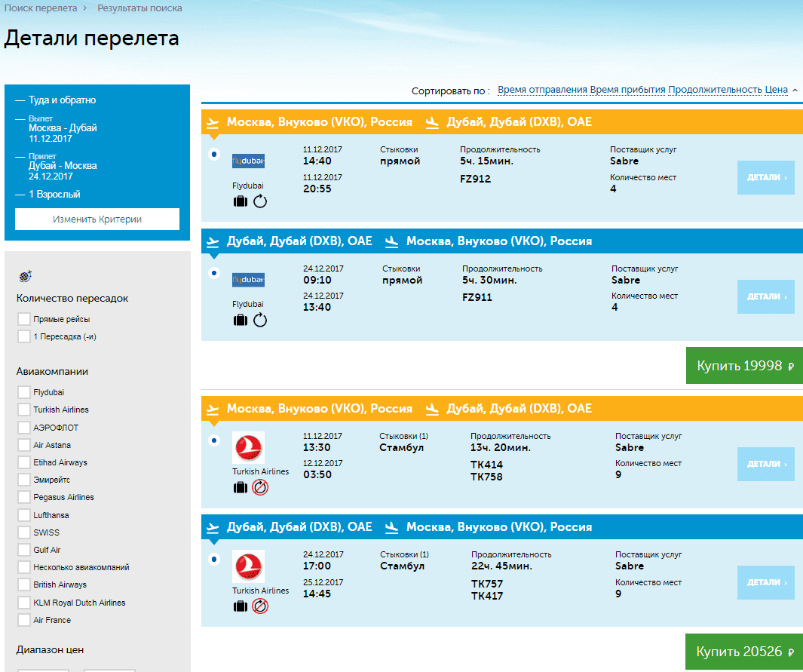Check the Эмирейтс airline checkbox
Viewport: 803px width, 672px height.
23,480
